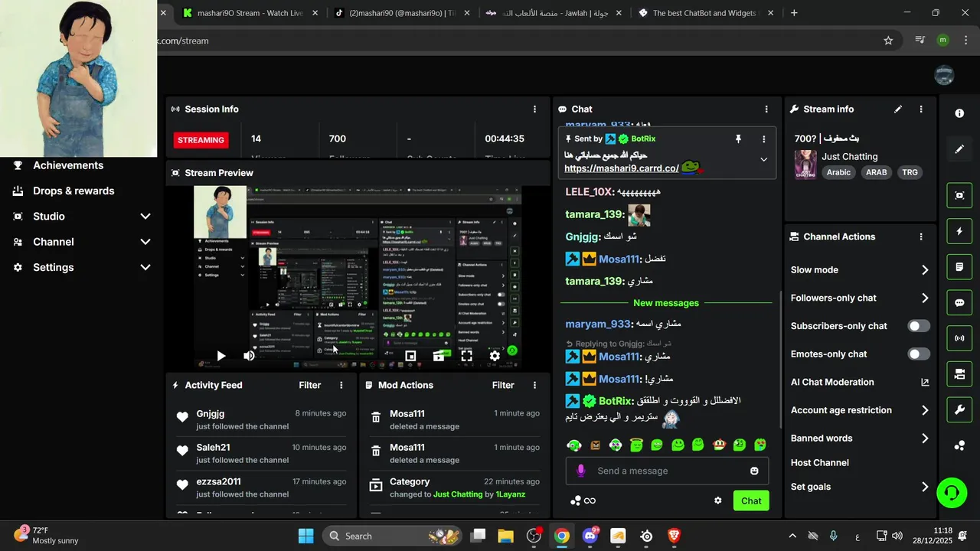980x551 pixels.
Task: Open the mashari9.carrd.co pinned link
Action: [x=621, y=168]
